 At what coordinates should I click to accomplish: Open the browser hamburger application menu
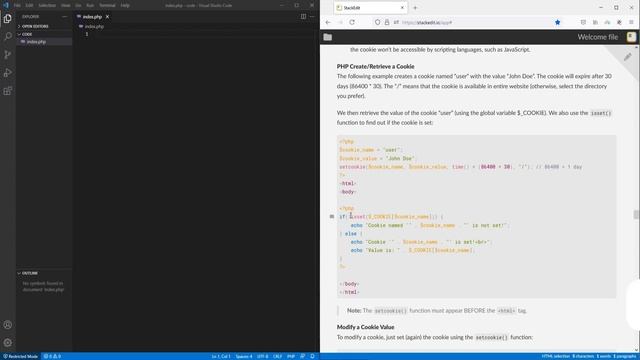(631, 22)
